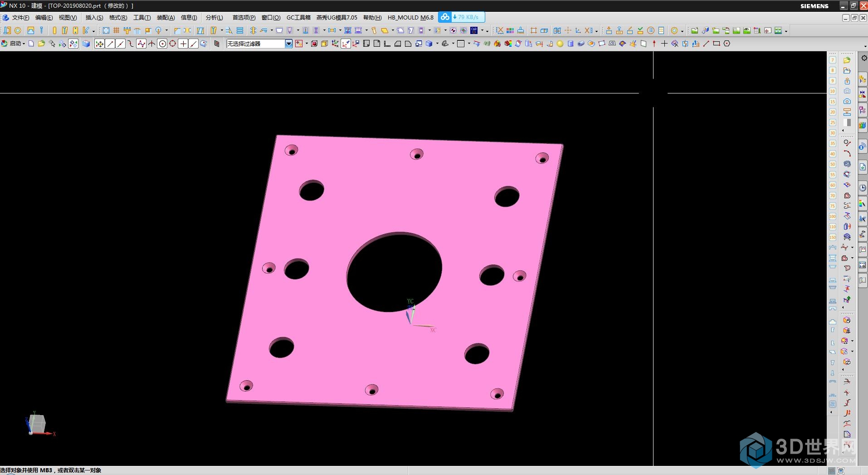Select the polygon circle tool
868x475 pixels.
click(x=727, y=44)
